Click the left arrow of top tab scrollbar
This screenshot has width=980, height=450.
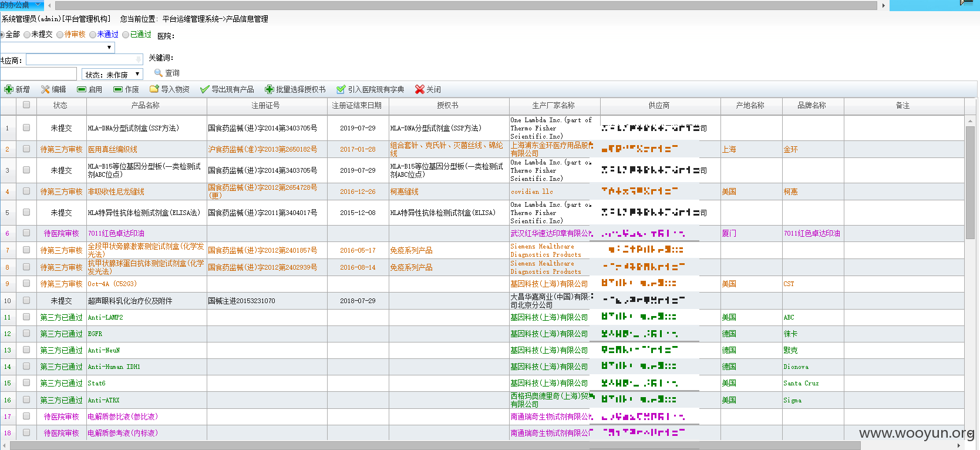[x=49, y=5]
